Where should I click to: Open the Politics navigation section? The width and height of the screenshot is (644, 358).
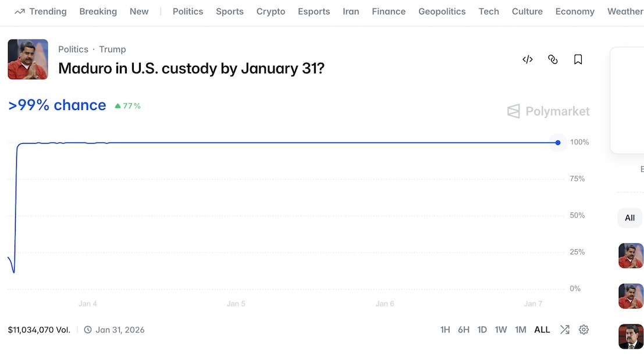click(187, 11)
